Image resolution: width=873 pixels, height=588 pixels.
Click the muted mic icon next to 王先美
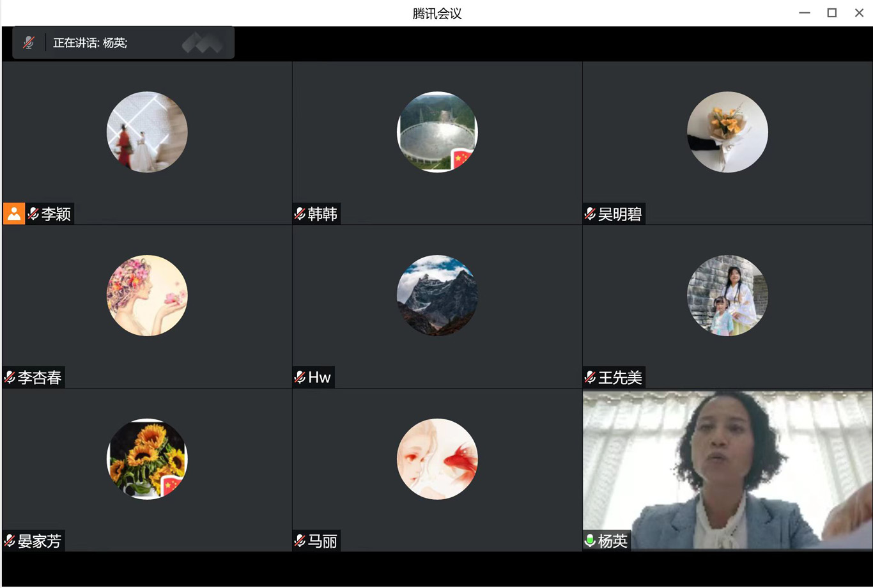590,377
